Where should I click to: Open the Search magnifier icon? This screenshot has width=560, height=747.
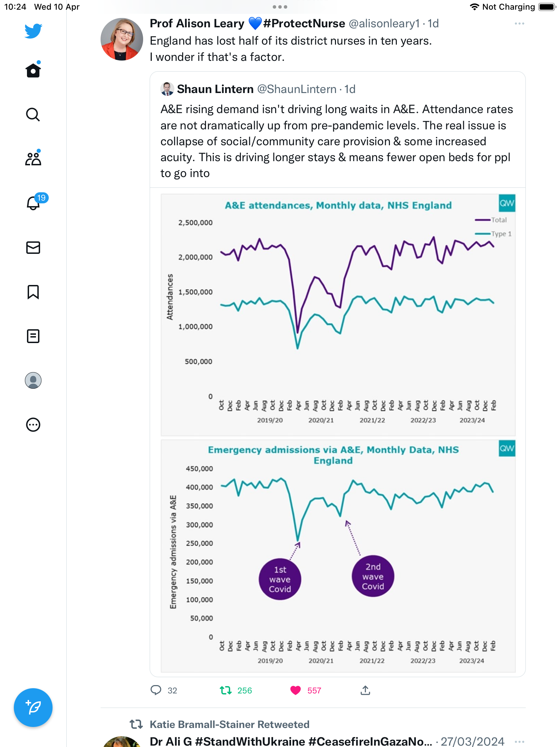point(33,114)
